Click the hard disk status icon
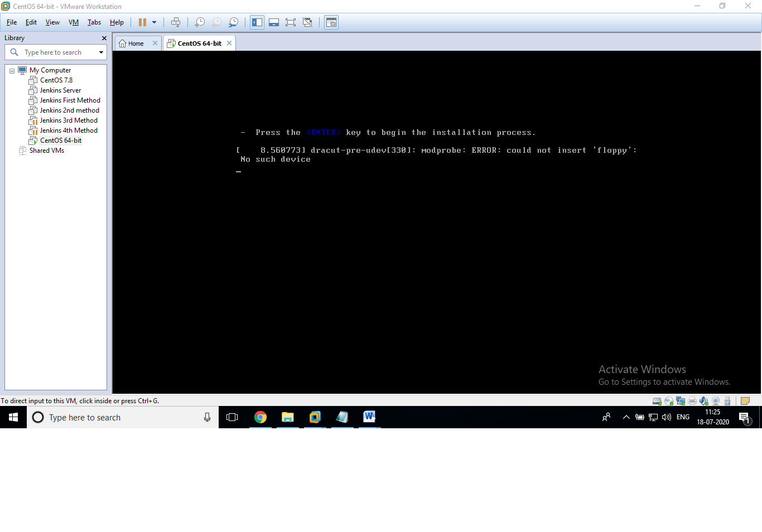 coord(657,400)
